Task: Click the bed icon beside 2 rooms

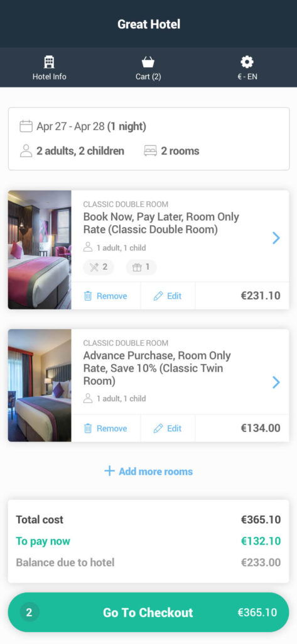Action: pyautogui.click(x=150, y=151)
